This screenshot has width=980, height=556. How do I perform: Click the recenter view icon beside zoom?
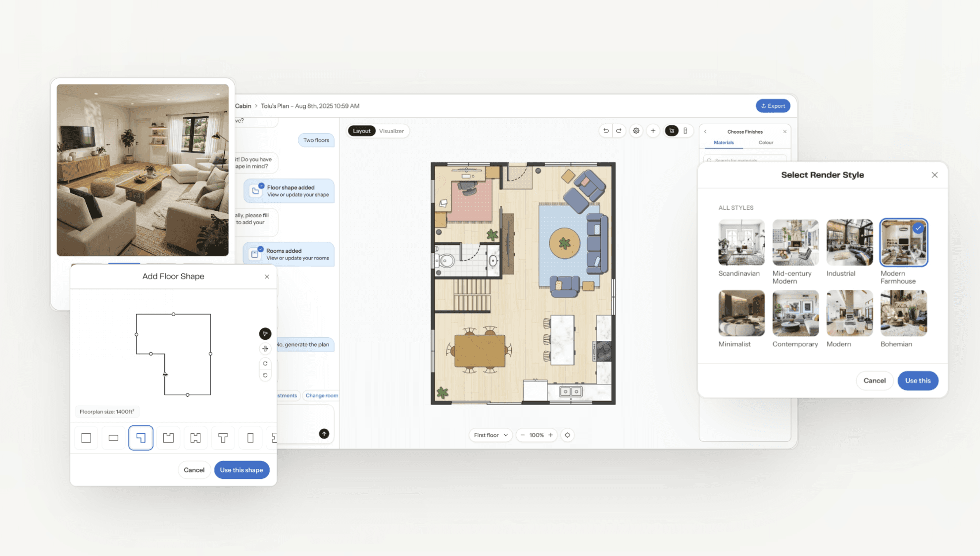pos(567,435)
